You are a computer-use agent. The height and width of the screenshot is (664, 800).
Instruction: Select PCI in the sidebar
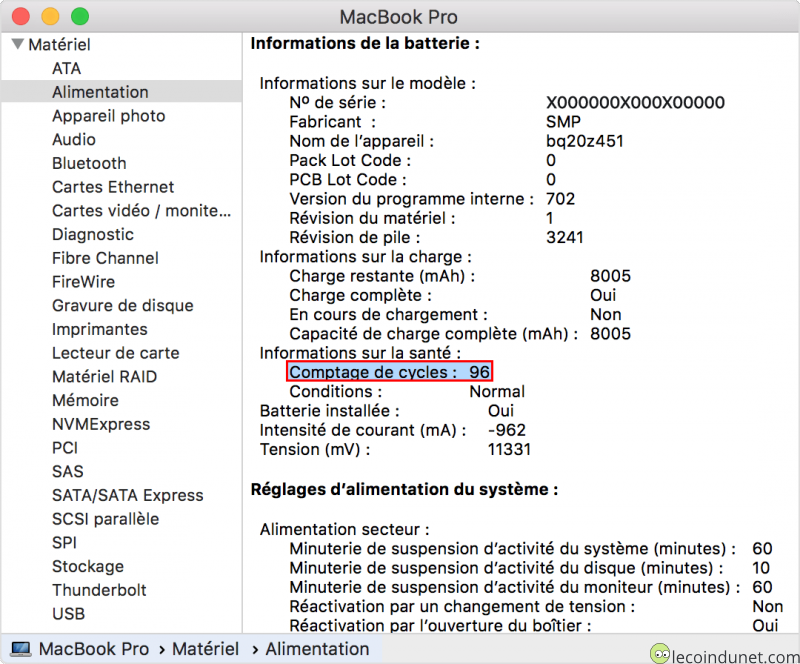pyautogui.click(x=65, y=448)
